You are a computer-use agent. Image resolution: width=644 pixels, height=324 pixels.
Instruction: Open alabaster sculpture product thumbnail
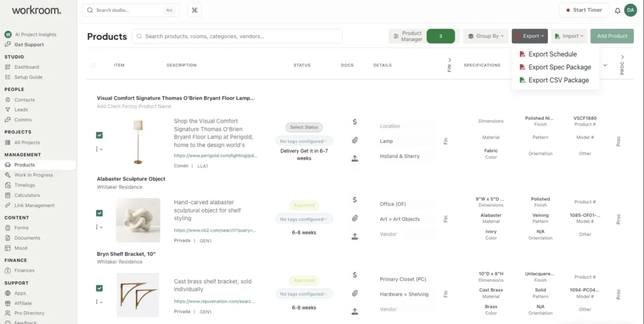pyautogui.click(x=138, y=220)
